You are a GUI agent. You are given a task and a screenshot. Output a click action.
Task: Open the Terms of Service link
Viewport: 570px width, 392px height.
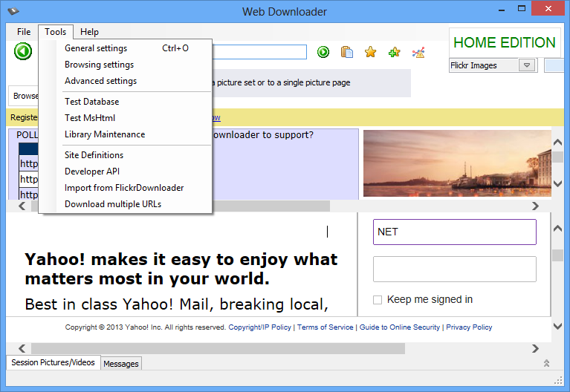325,327
